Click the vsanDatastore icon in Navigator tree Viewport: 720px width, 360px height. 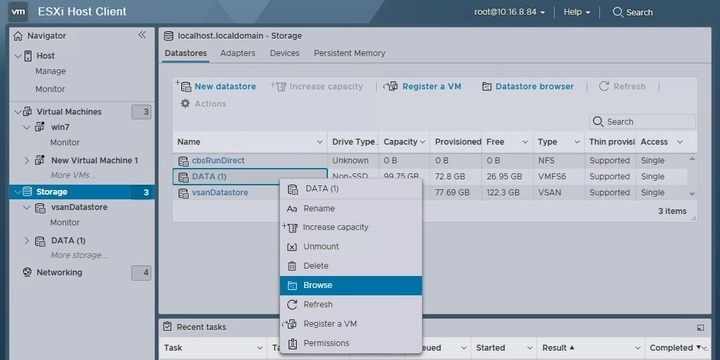(40, 208)
